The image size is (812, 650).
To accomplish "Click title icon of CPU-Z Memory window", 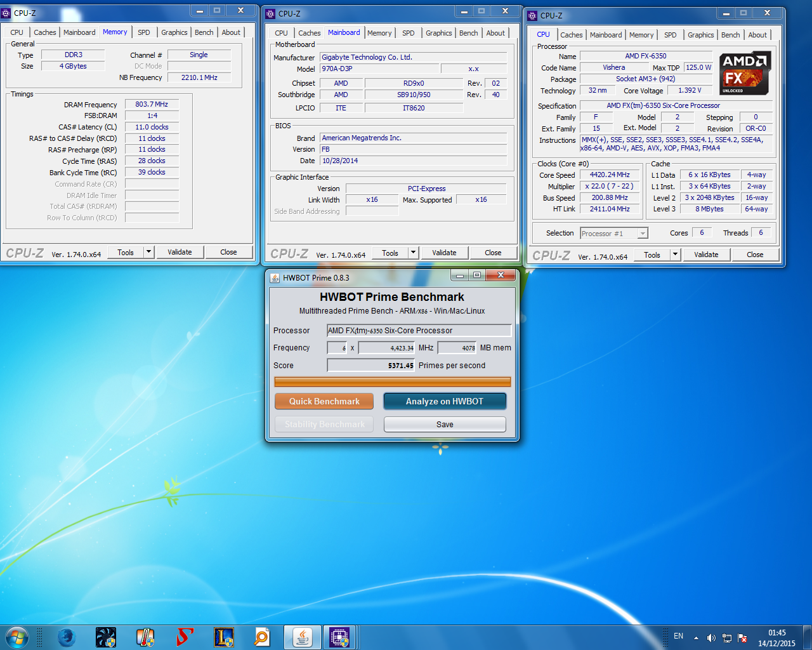I will pos(6,13).
